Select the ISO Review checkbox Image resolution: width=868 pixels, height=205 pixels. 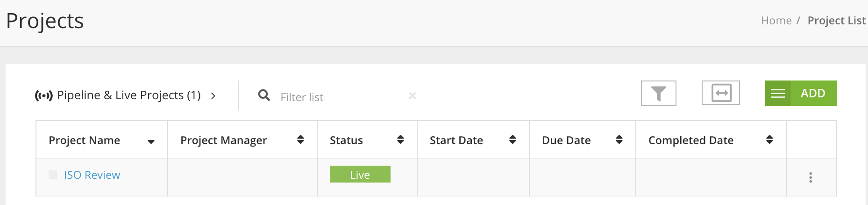53,175
